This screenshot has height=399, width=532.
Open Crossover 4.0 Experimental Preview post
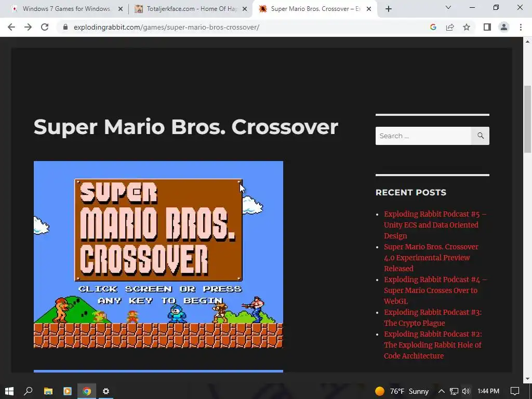[431, 258]
